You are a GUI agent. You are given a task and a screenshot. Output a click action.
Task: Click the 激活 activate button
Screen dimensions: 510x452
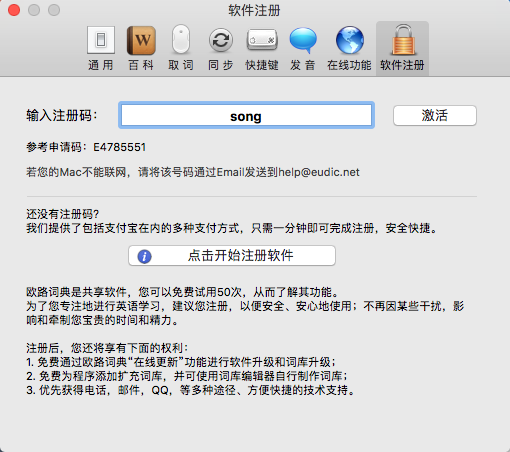pos(435,116)
